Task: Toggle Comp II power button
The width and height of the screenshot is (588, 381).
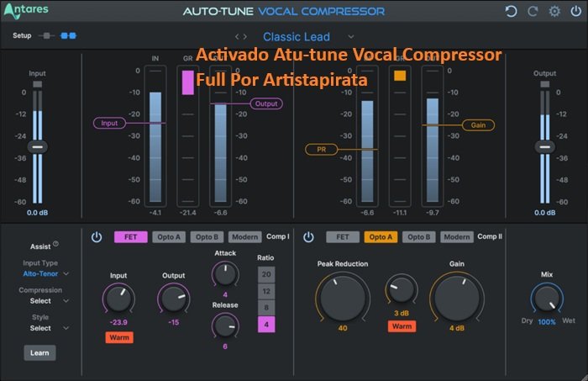Action: pyautogui.click(x=308, y=237)
